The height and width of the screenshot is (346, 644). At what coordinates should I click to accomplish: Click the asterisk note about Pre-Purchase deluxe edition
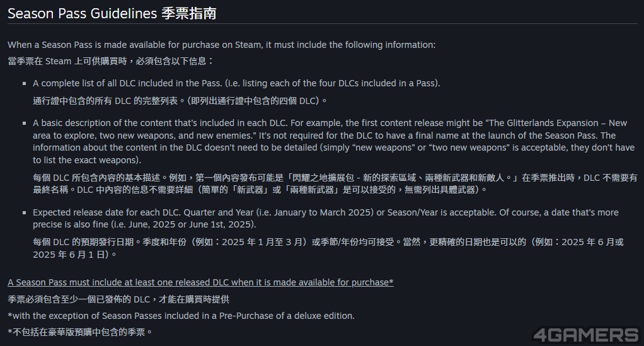(181, 316)
